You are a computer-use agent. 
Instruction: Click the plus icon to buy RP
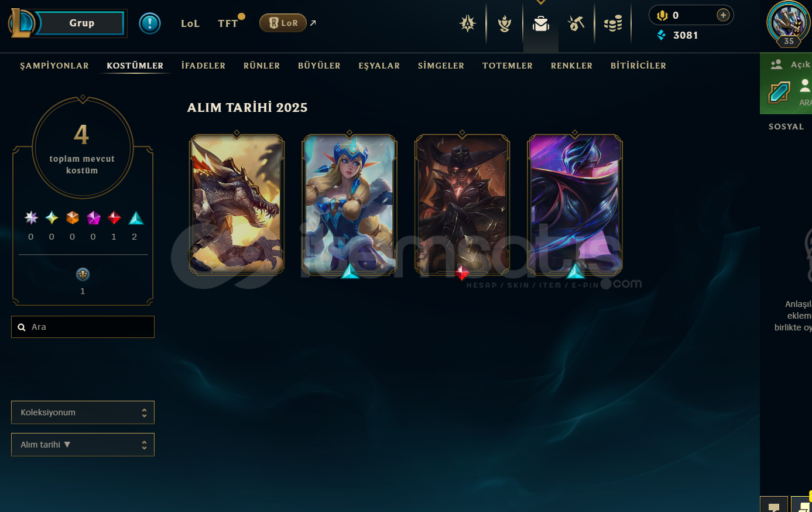click(x=724, y=15)
